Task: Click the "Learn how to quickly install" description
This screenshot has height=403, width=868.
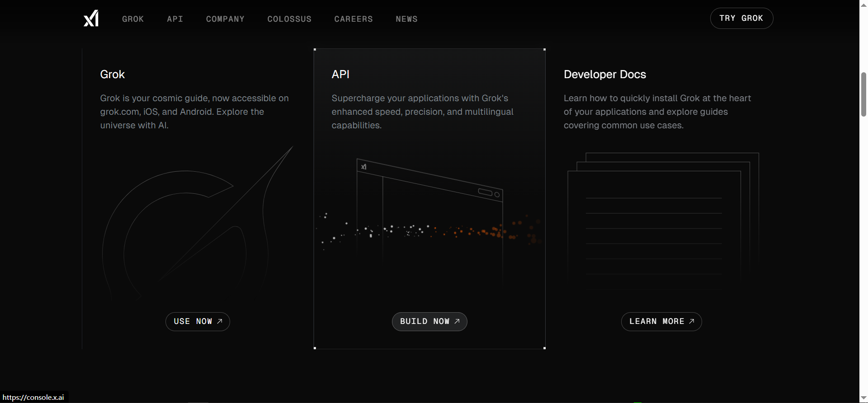Action: pyautogui.click(x=657, y=112)
